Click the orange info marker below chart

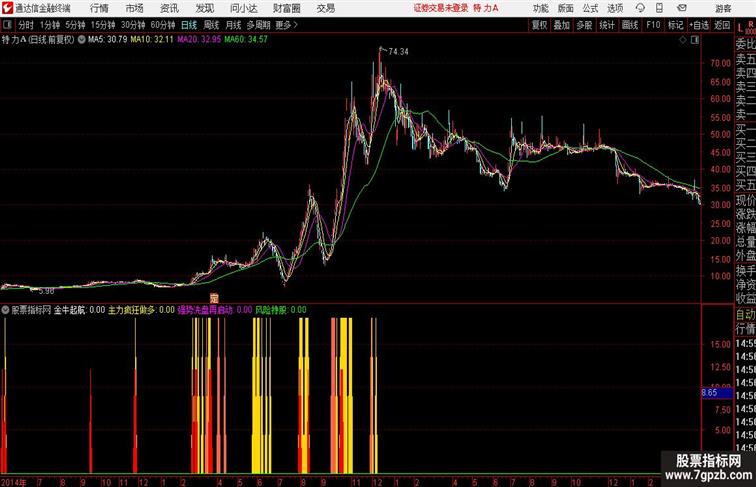(214, 298)
